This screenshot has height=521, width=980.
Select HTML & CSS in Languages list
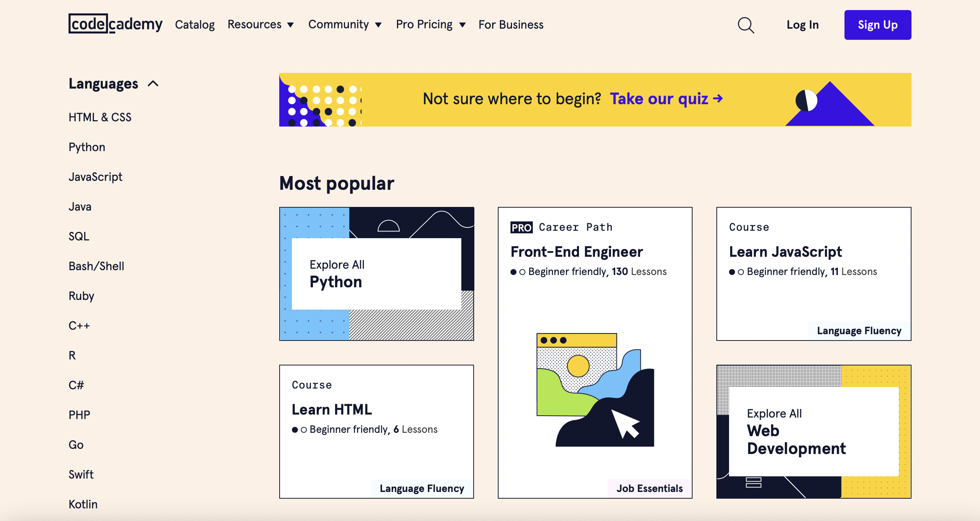pos(100,117)
